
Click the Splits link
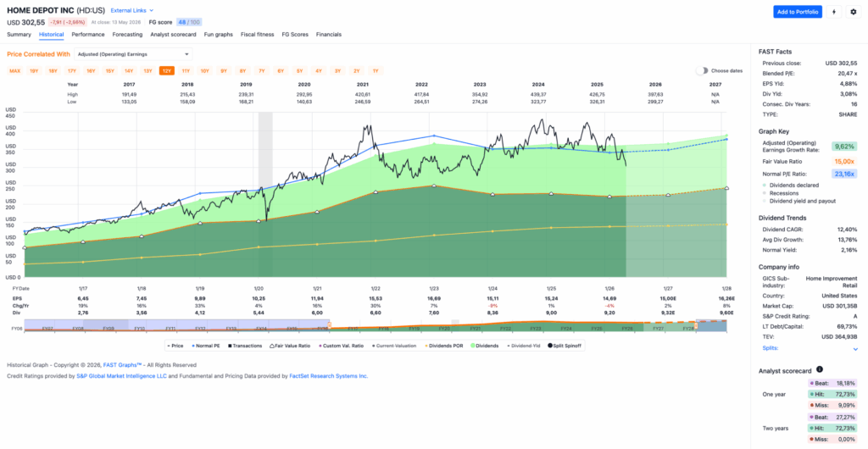pos(770,348)
